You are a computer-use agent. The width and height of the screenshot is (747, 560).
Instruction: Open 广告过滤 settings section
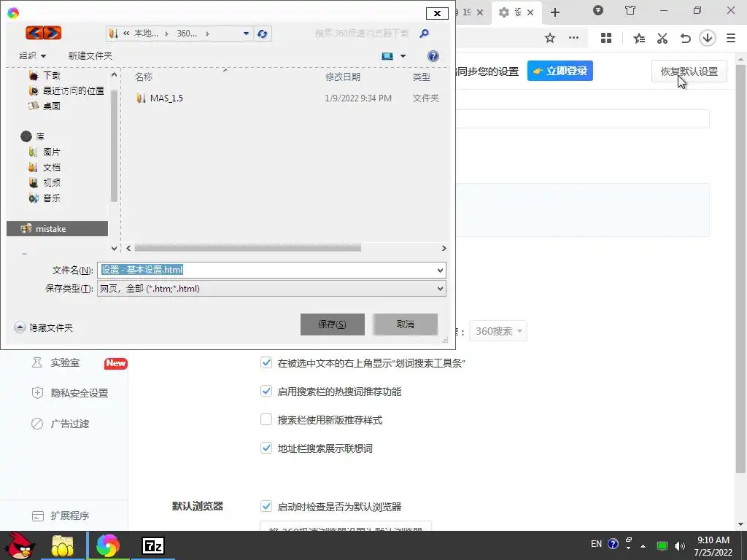click(61, 424)
